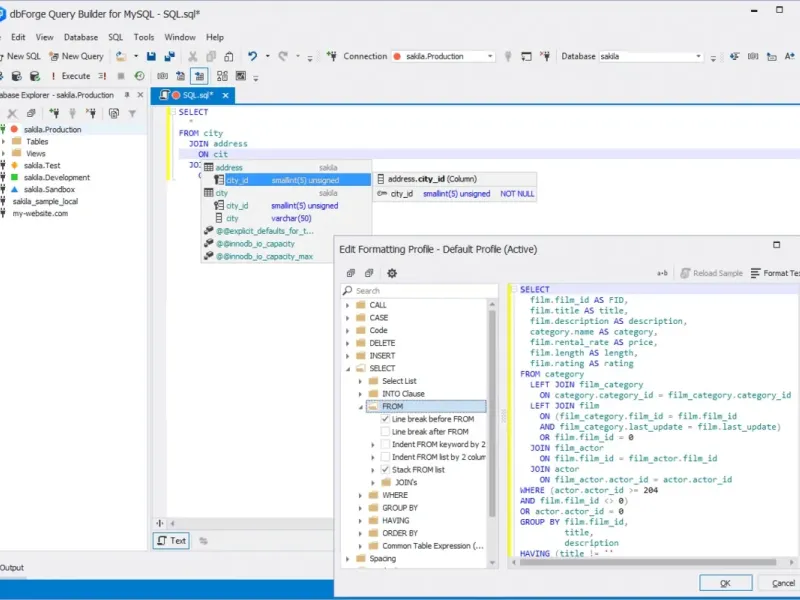Screen dimensions: 800x600
Task: Open the Tools menu
Action: coord(144,37)
